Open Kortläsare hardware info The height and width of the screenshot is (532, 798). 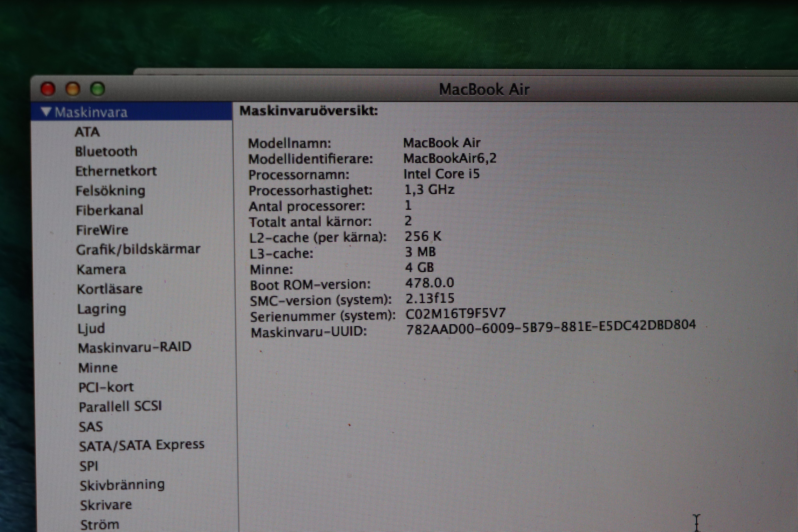pyautogui.click(x=110, y=289)
